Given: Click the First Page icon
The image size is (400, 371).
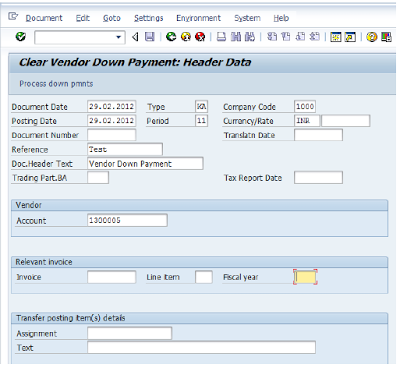Looking at the screenshot, I should 272,37.
